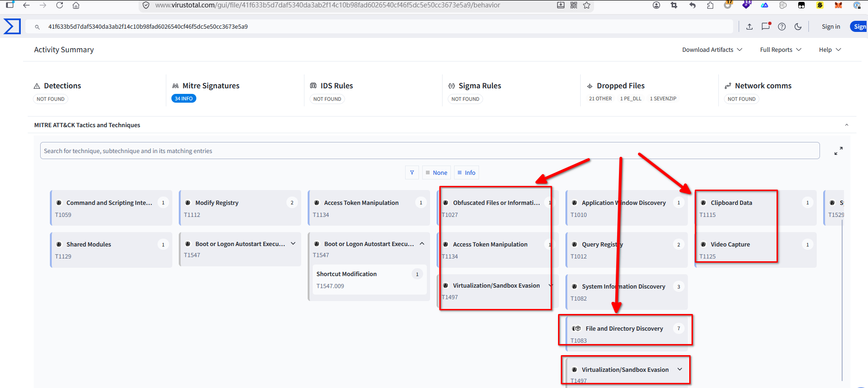Open the extensions puzzle piece icon
Viewport: 868px width, 388px height.
pyautogui.click(x=710, y=6)
